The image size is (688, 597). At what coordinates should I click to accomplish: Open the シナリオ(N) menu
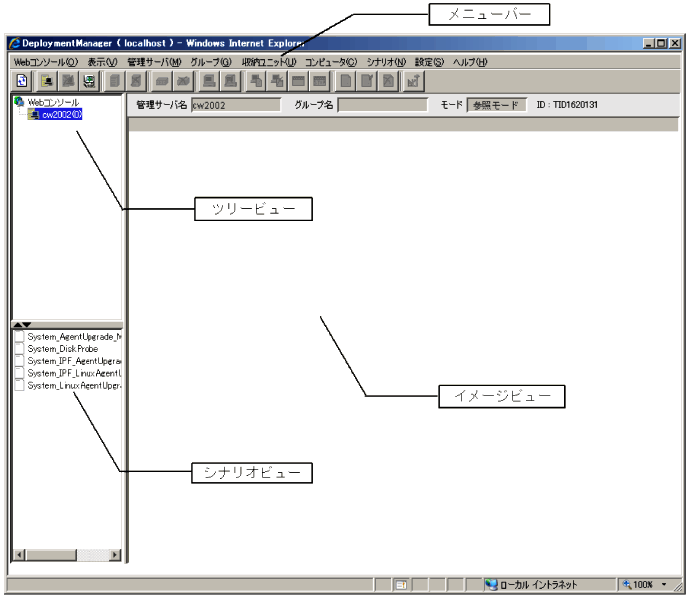[386, 62]
